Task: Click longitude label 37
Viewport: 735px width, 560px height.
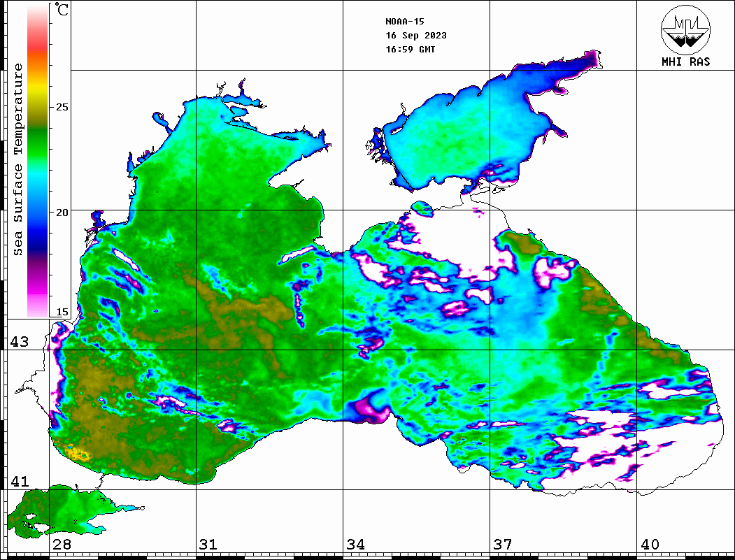Action: (x=503, y=544)
